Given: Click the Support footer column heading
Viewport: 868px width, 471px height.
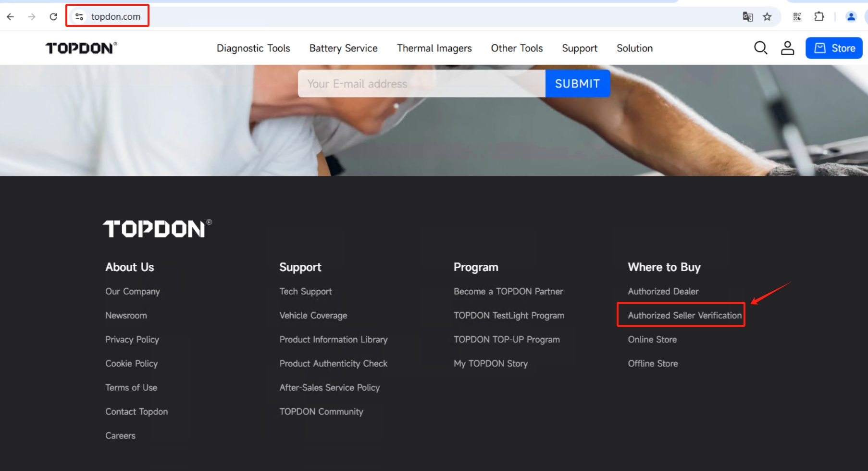Looking at the screenshot, I should coord(300,267).
